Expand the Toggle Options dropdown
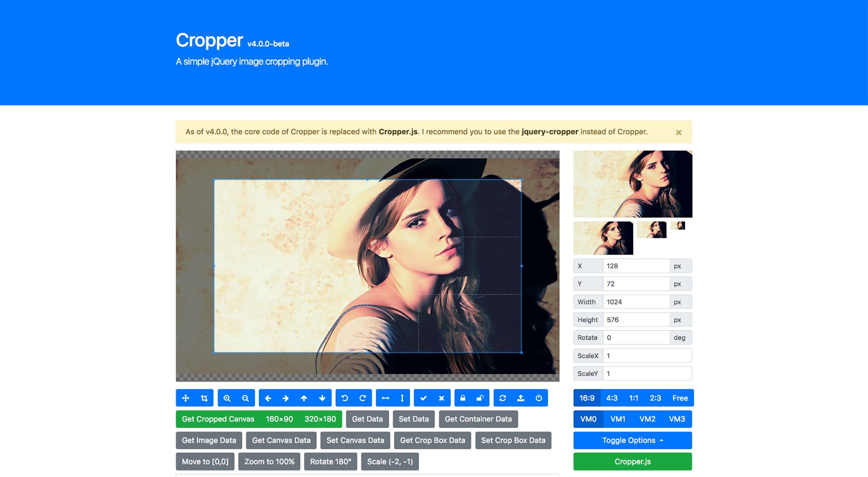Image resolution: width=868 pixels, height=477 pixels. click(632, 440)
